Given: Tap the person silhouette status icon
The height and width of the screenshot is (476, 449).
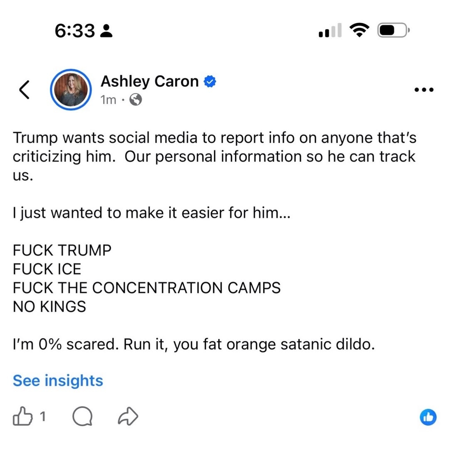Looking at the screenshot, I should (x=106, y=31).
